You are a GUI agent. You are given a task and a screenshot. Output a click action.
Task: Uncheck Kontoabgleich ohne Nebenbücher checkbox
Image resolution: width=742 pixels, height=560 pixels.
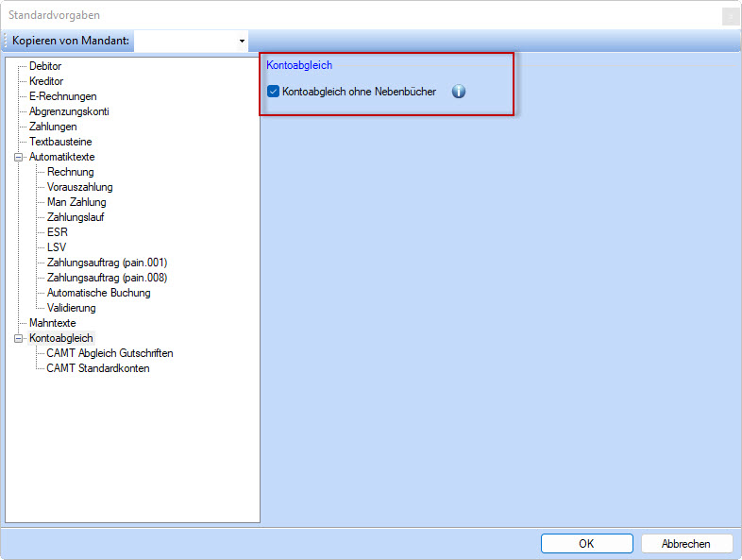[x=274, y=92]
